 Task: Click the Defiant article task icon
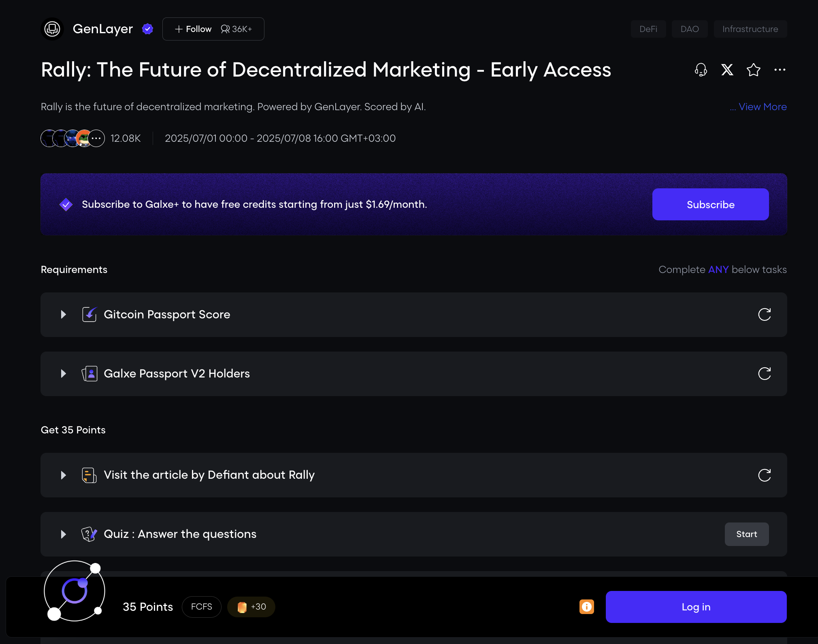click(x=89, y=475)
